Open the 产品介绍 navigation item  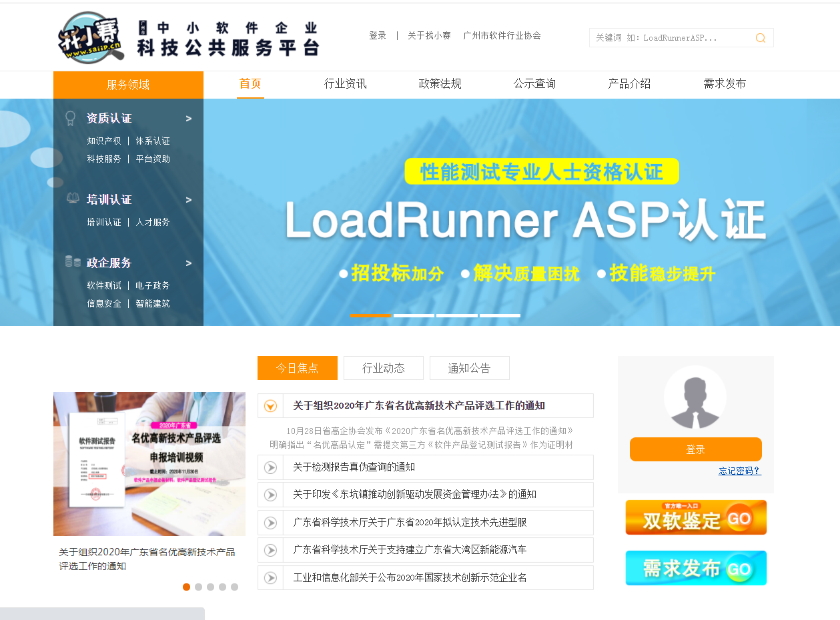630,84
